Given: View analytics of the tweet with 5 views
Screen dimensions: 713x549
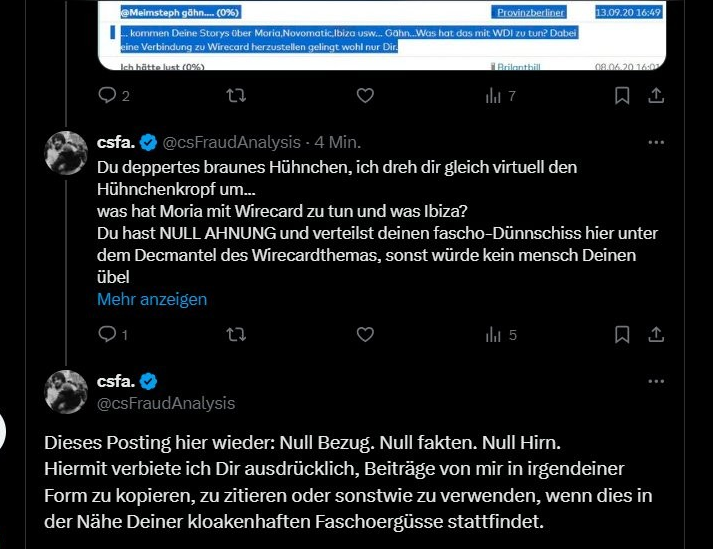Looking at the screenshot, I should click(493, 335).
